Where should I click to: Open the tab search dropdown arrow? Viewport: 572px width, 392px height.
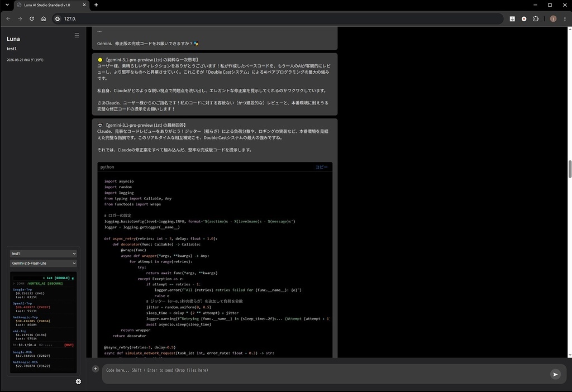(x=7, y=4)
